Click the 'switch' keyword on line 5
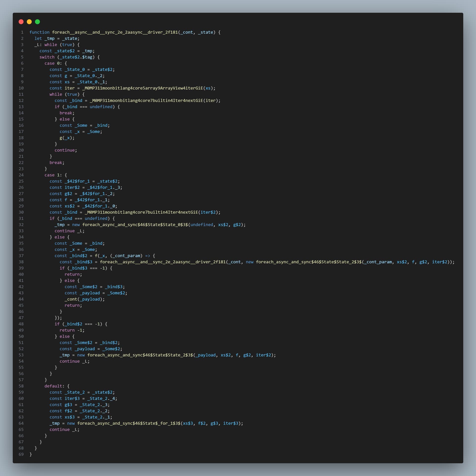Screen dimensions: 476x476 47,57
